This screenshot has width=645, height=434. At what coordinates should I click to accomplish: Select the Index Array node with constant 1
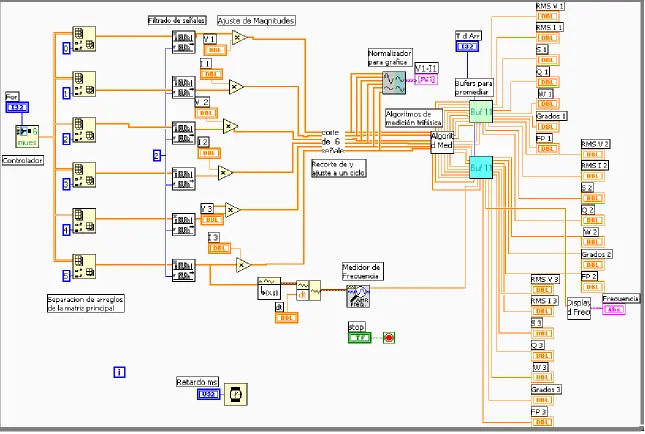(x=84, y=84)
